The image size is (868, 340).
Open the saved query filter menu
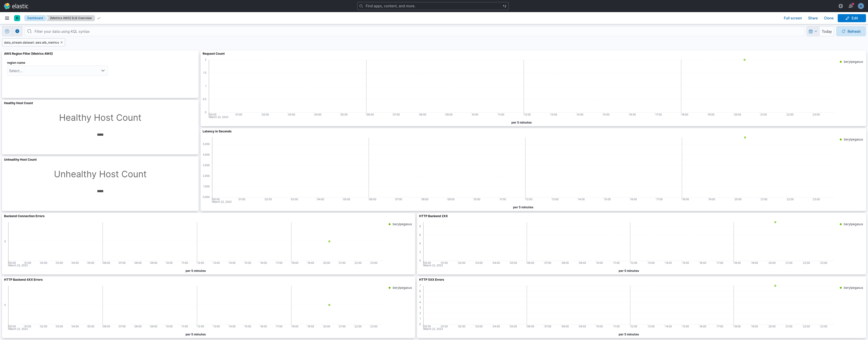(7, 31)
